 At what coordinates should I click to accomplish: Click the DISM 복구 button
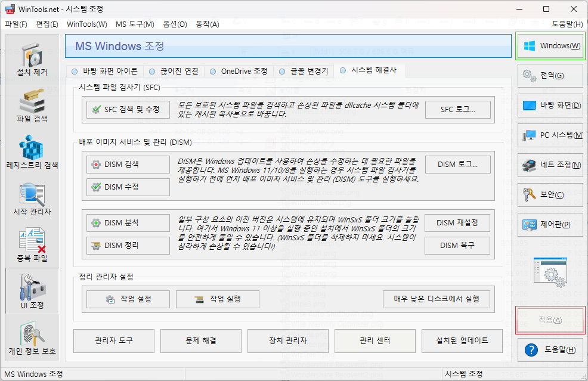457,246
